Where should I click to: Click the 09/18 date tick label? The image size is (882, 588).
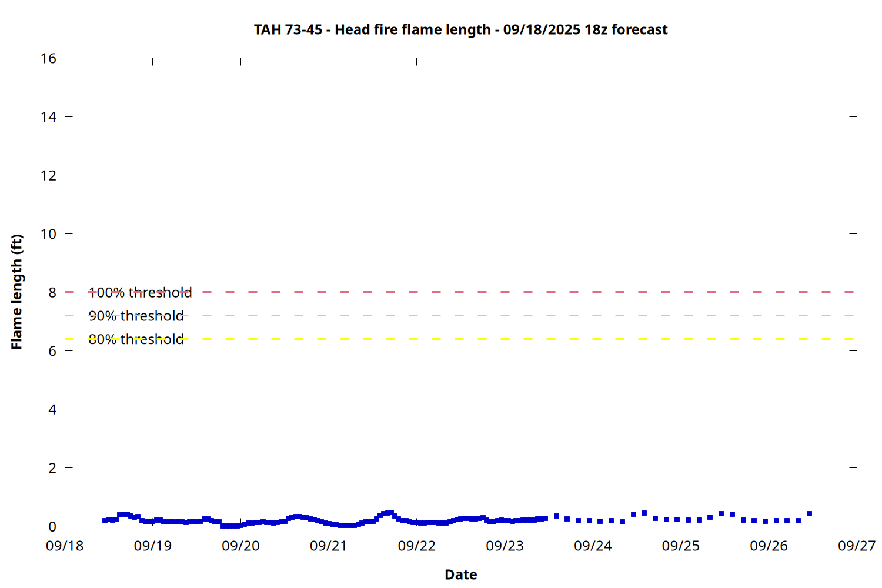click(65, 546)
